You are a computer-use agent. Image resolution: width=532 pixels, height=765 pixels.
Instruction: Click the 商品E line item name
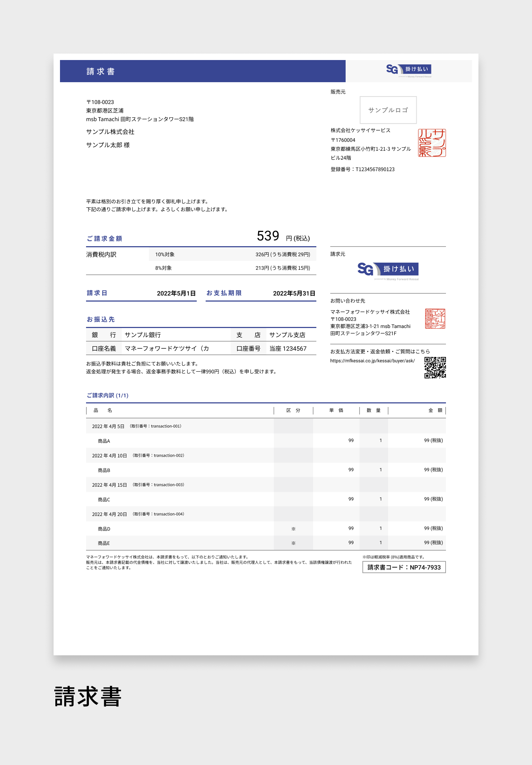pyautogui.click(x=104, y=543)
